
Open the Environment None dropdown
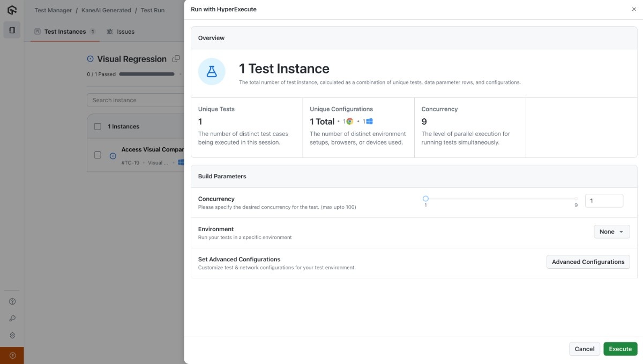coord(611,231)
